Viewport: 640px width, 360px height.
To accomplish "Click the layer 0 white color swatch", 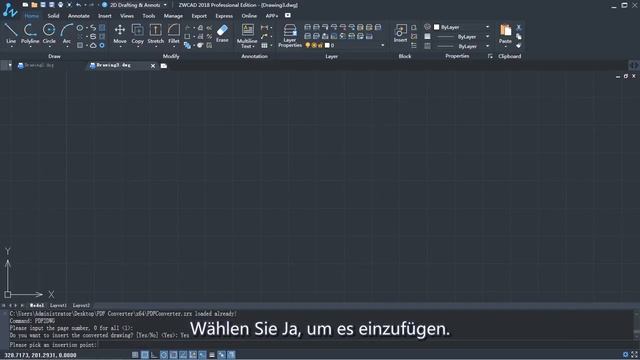I will pyautogui.click(x=327, y=45).
